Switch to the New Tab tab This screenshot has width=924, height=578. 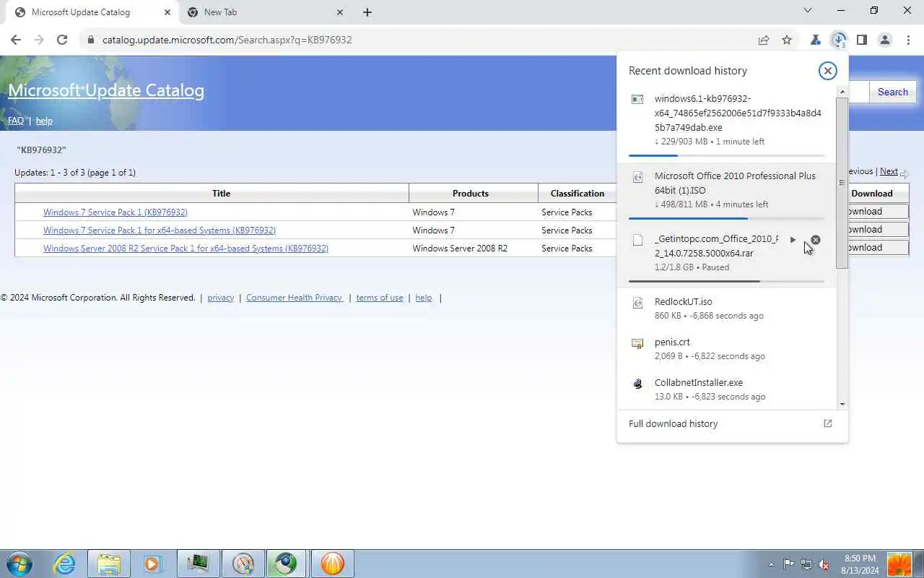tap(266, 12)
